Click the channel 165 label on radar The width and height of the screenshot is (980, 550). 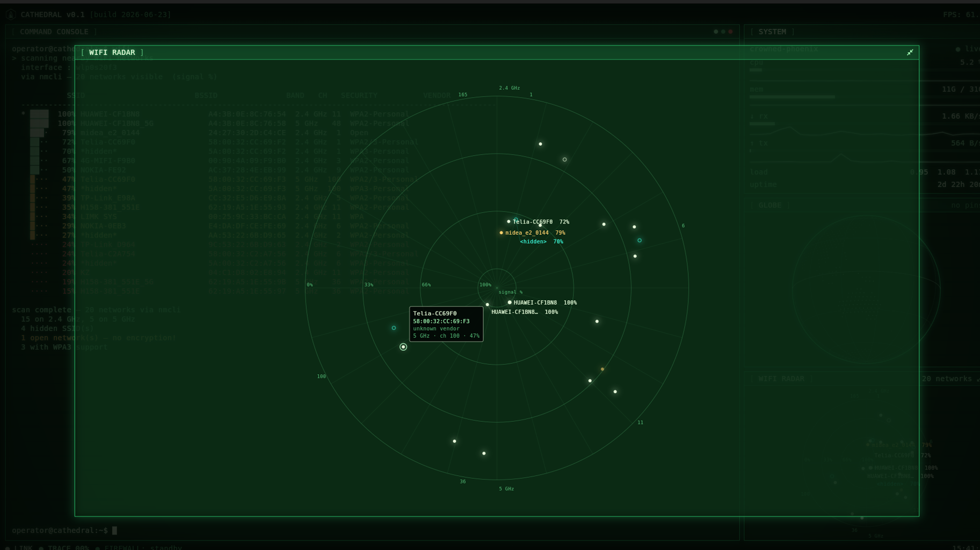tap(462, 95)
